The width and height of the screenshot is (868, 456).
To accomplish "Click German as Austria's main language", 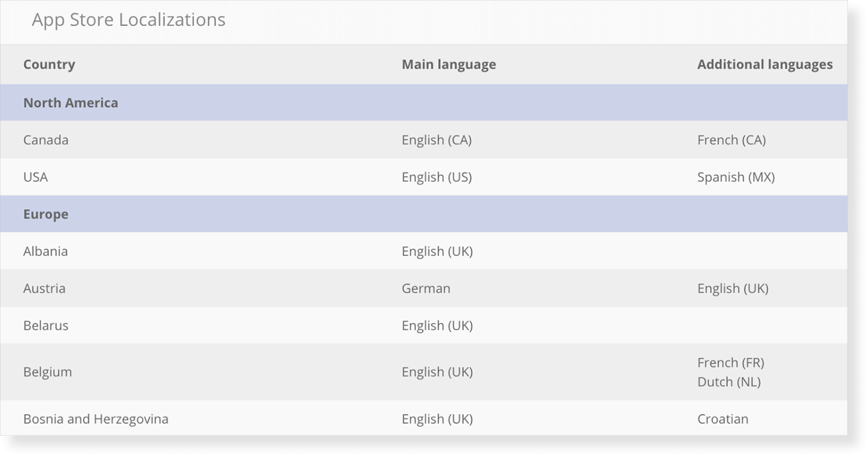I will pyautogui.click(x=426, y=288).
